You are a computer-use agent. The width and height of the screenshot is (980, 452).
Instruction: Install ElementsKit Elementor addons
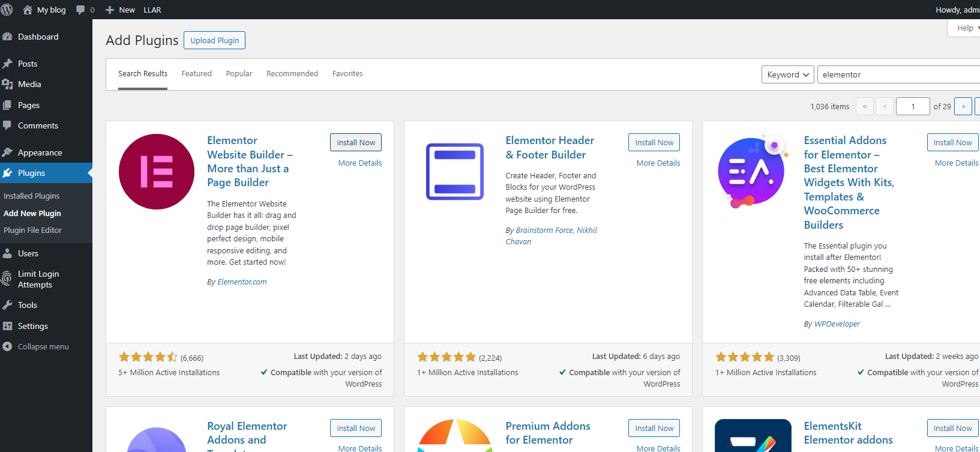point(952,428)
